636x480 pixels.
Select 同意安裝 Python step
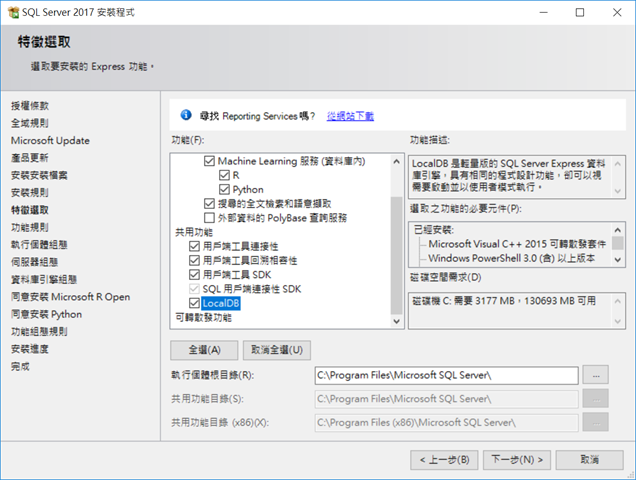(47, 314)
